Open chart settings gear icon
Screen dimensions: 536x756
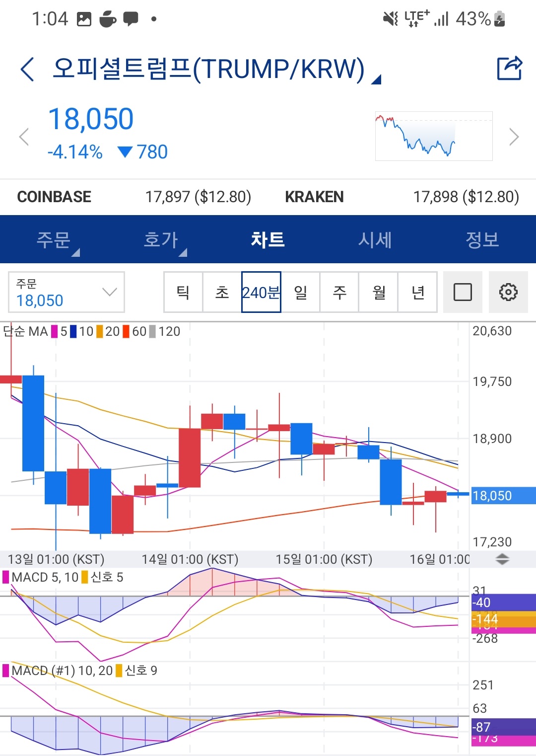click(508, 292)
